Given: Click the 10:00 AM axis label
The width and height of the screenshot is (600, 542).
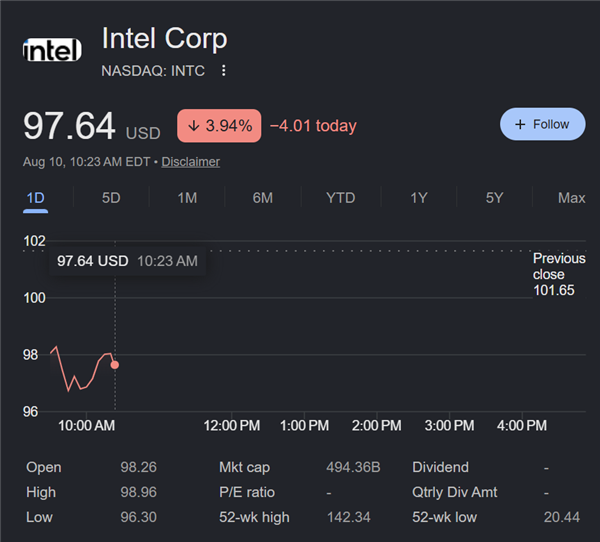Looking at the screenshot, I should [x=86, y=426].
